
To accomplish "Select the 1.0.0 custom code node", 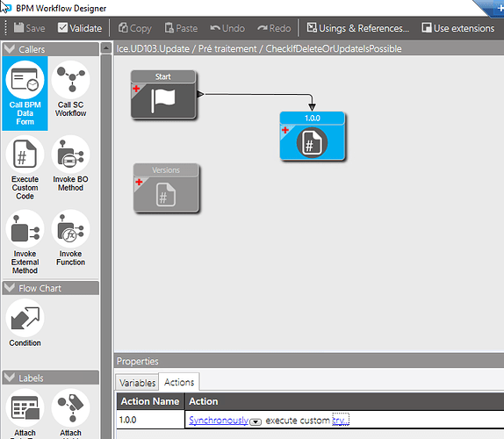I will point(312,136).
